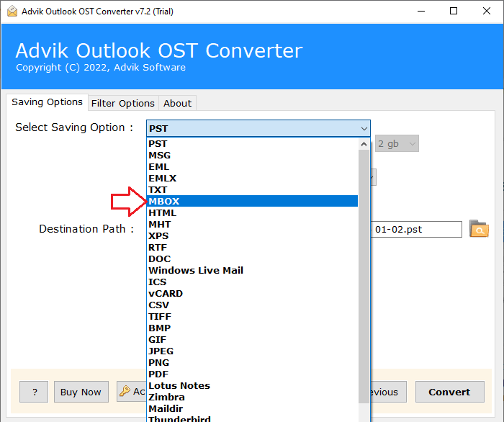
Task: Open the 2 gb split size dropdown
Action: coord(397,143)
